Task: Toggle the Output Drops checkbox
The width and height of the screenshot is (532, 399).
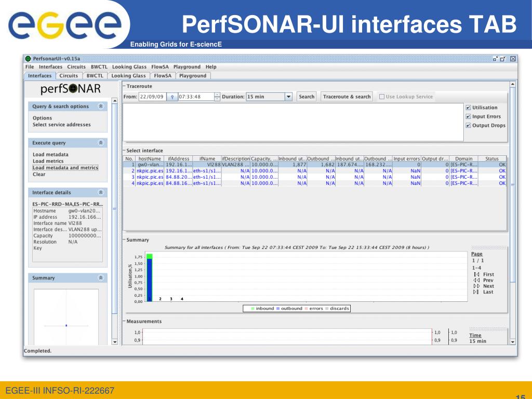Action: pos(468,125)
